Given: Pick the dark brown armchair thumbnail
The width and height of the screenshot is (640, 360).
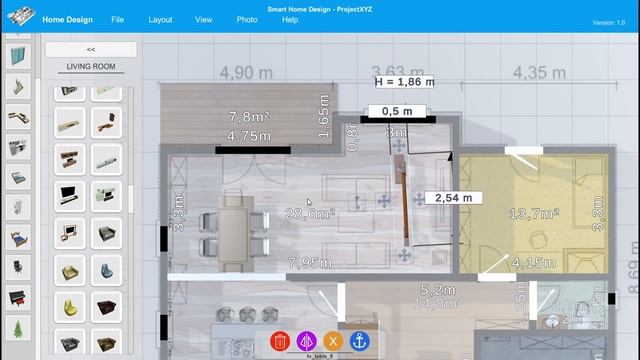Looking at the screenshot, I should point(106,307).
